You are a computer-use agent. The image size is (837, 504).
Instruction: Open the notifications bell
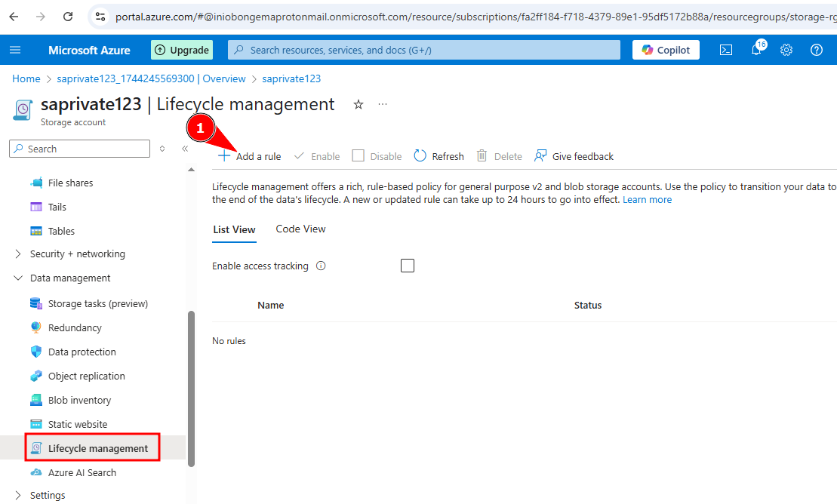756,51
